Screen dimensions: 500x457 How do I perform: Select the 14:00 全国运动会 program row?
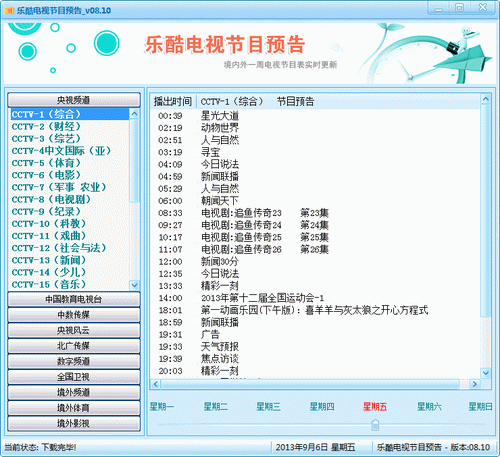315,298
